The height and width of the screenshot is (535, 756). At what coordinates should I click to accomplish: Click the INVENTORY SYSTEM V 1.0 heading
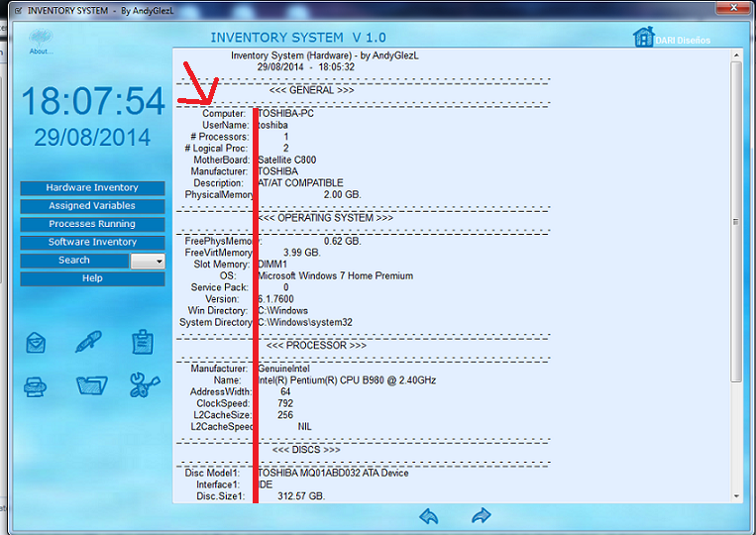tap(298, 38)
